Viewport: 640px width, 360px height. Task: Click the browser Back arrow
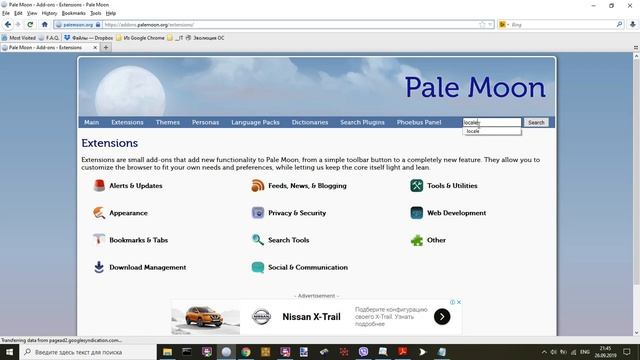(7, 24)
